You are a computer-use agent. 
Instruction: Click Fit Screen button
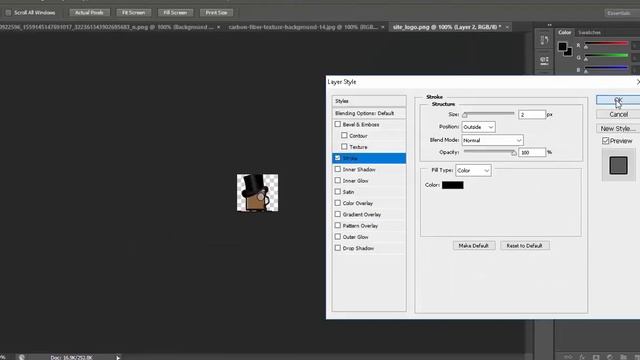click(133, 13)
